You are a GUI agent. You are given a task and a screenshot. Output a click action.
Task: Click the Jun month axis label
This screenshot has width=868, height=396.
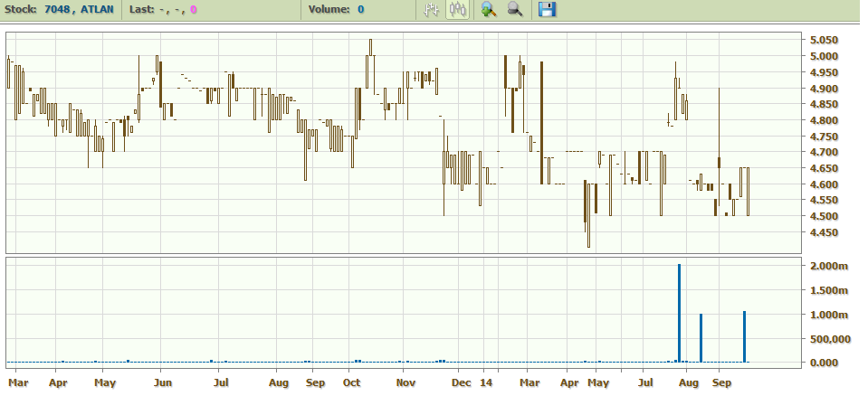(163, 382)
